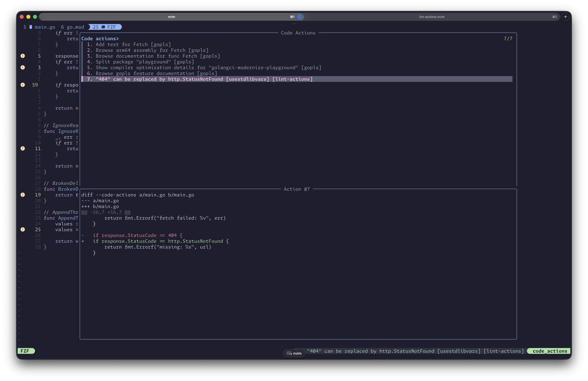588x381 pixels.
Task: Click 'func BrokenD' on line 18
Action: click(61, 189)
